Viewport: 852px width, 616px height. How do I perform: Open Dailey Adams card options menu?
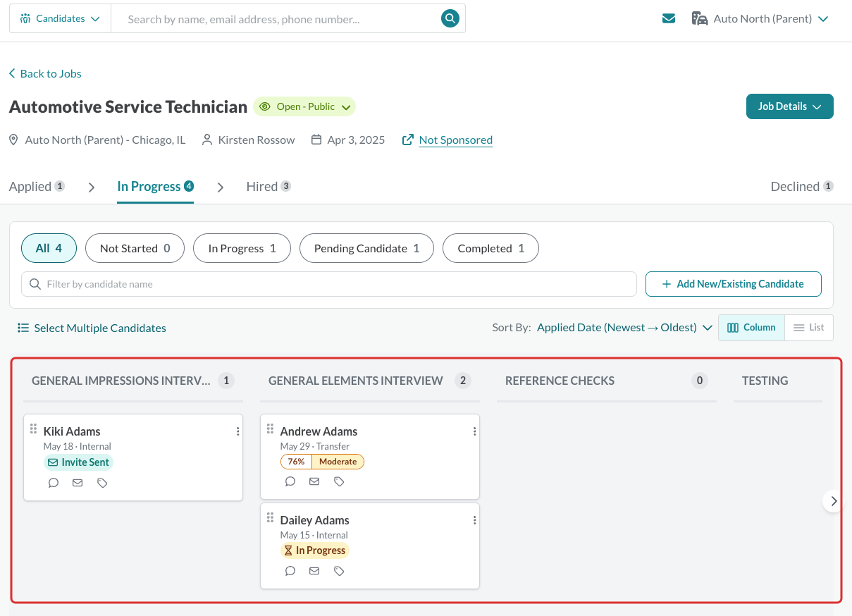point(474,520)
